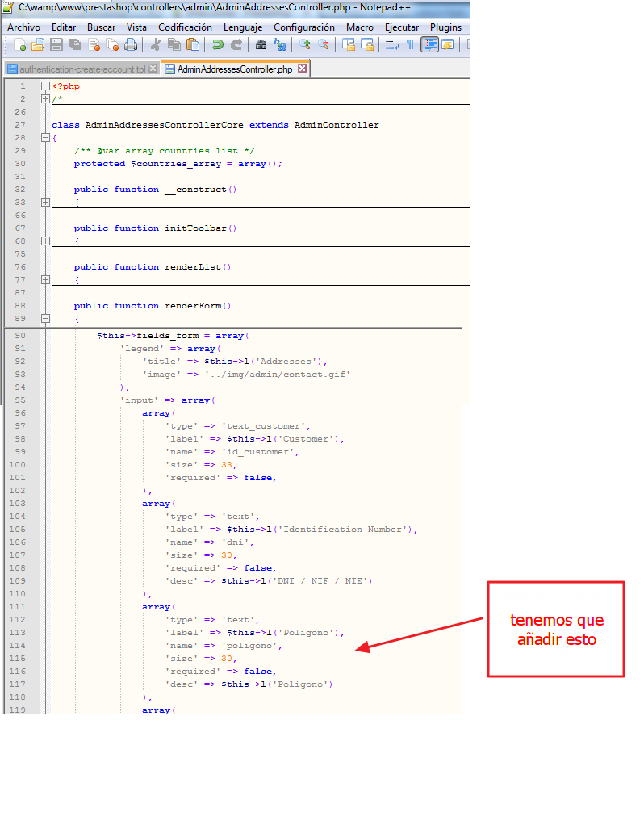This screenshot has width=644, height=833.
Task: Open the Ejecutar menu
Action: point(402,27)
